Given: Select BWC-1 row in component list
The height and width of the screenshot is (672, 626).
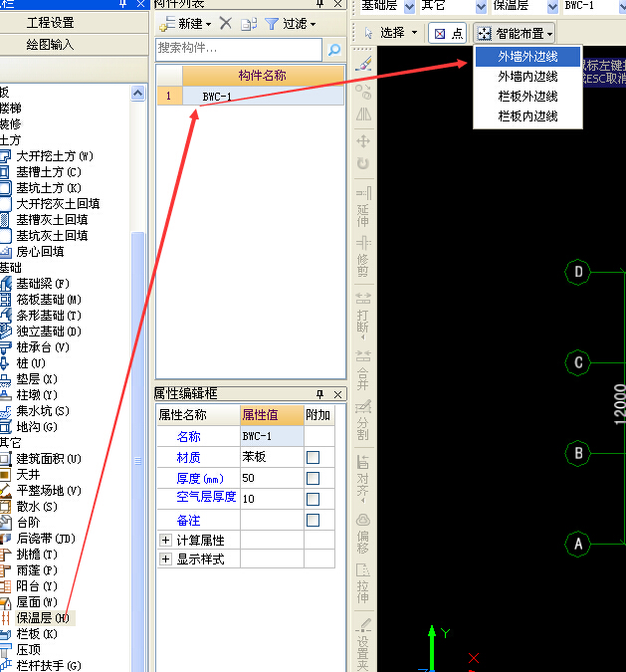Looking at the screenshot, I should coord(251,96).
